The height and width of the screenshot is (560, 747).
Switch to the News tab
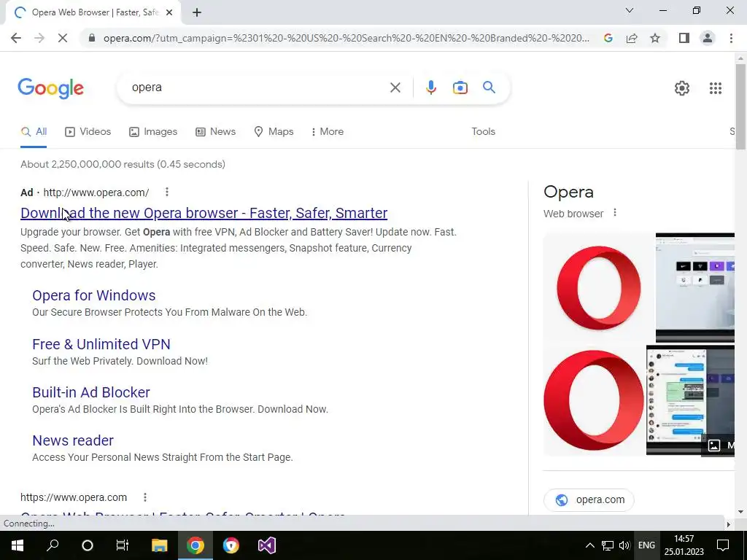[x=216, y=132]
